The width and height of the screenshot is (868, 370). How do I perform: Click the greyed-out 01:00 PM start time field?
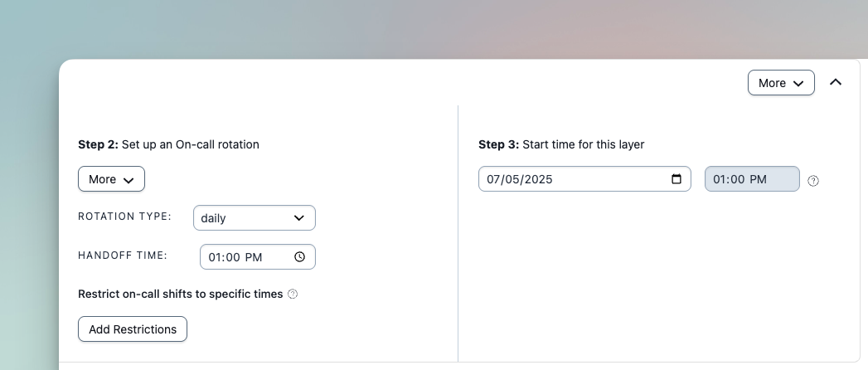(x=751, y=179)
